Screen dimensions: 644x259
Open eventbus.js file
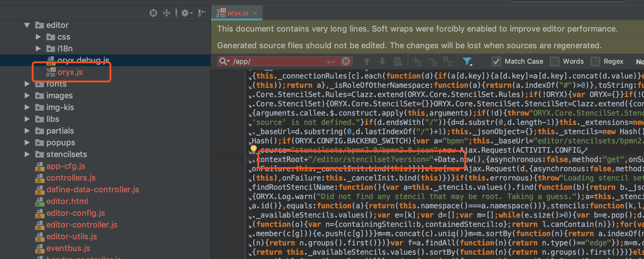click(x=68, y=248)
